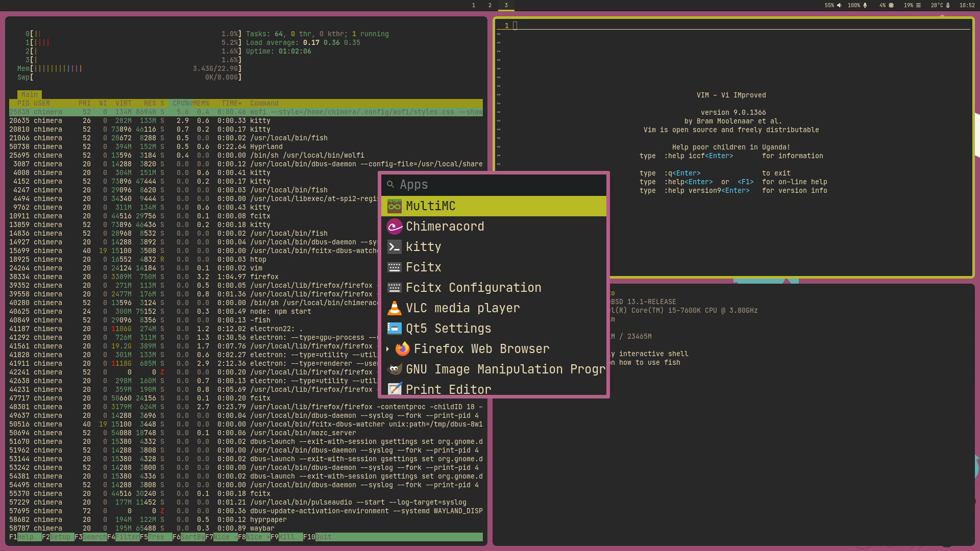Switch to workspace 1 in the bar
The width and height of the screenshot is (980, 551).
click(474, 6)
